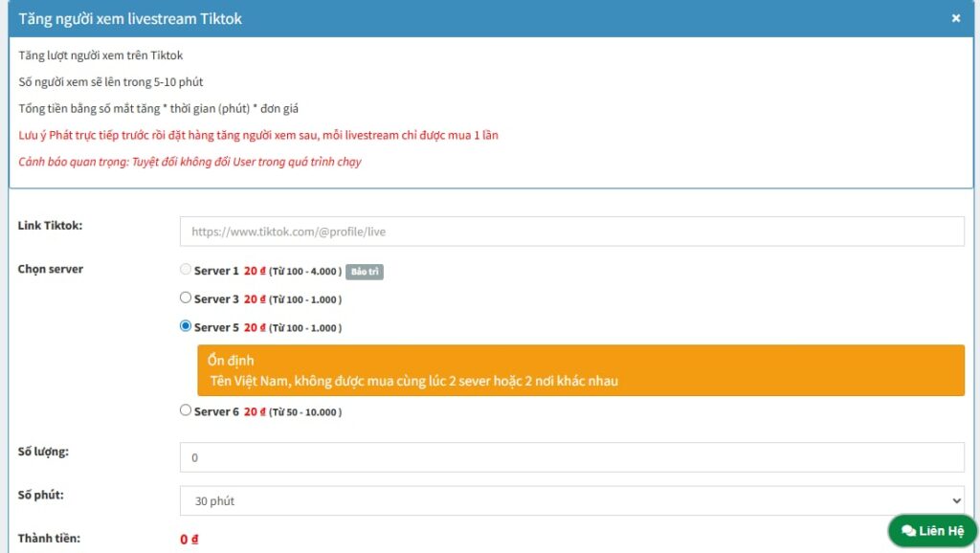Click the 'Tăng lượt người xem trên Tiktok' text
Screen dimensions: 980x553
click(100, 55)
